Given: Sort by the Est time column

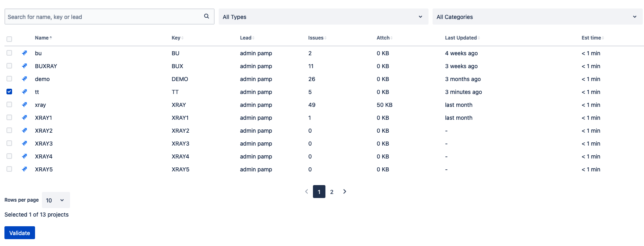Looking at the screenshot, I should tap(592, 38).
